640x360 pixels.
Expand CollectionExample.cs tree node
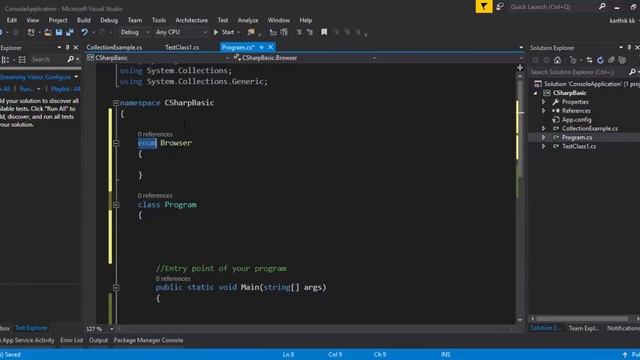pos(543,129)
